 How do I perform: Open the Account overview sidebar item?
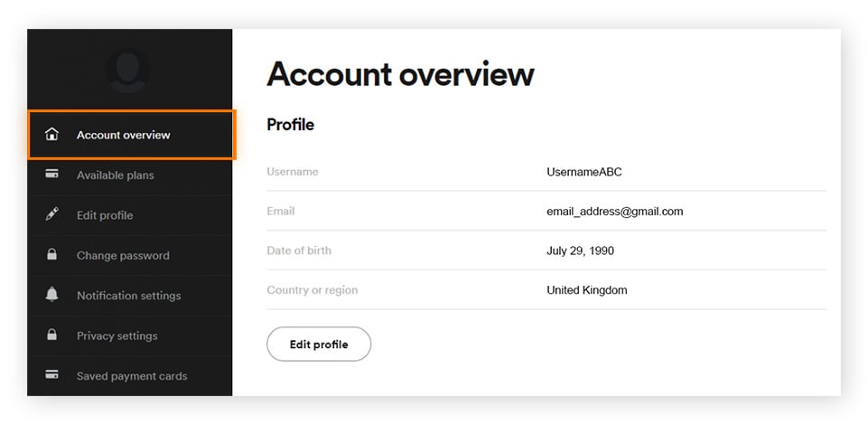point(132,135)
